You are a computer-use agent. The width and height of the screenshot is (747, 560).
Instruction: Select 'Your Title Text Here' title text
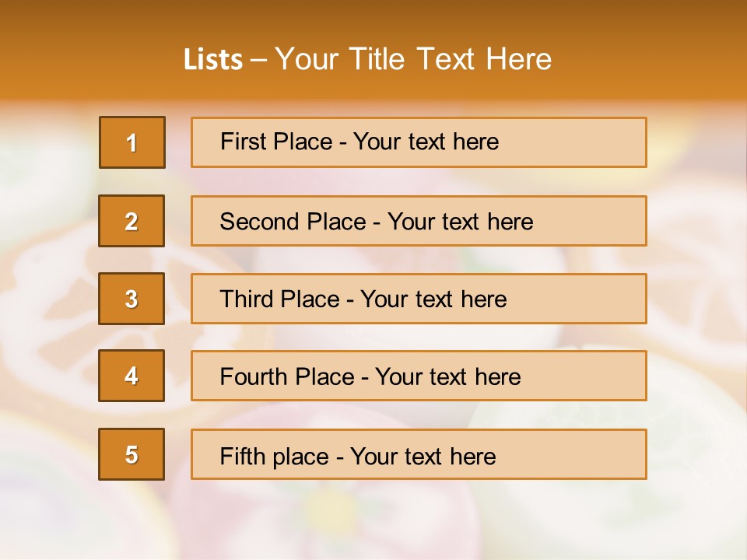pyautogui.click(x=413, y=59)
